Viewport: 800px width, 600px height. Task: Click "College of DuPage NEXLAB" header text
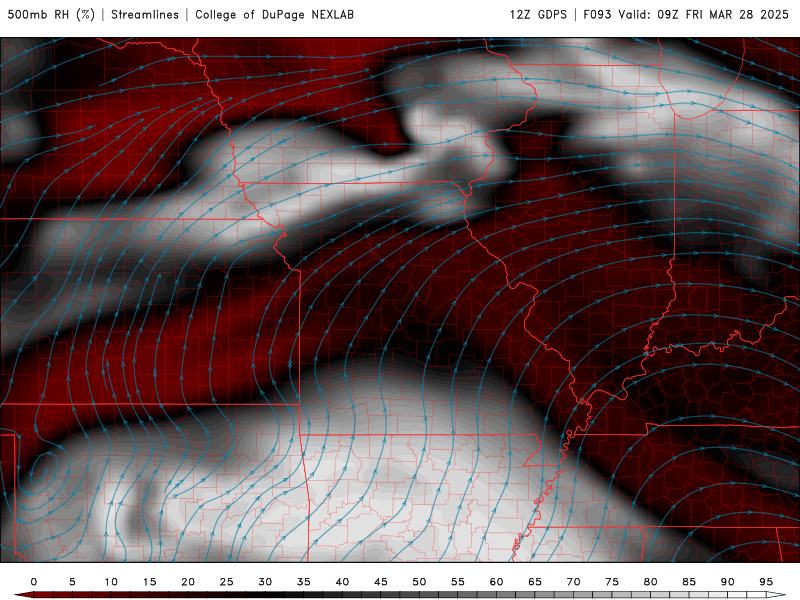pyautogui.click(x=274, y=14)
